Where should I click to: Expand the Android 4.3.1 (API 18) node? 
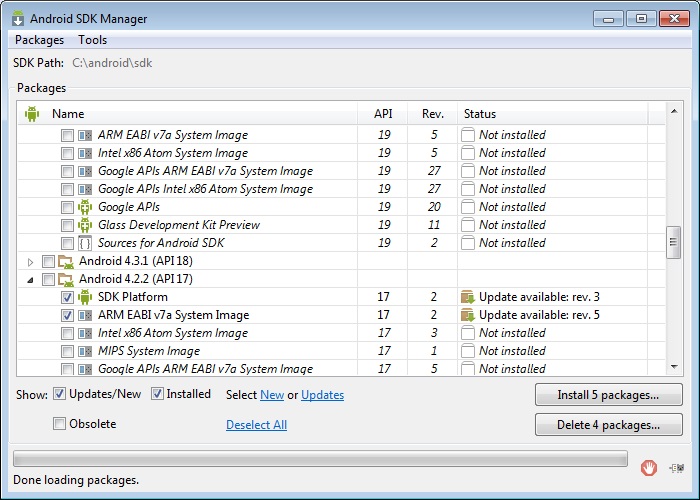point(30,261)
